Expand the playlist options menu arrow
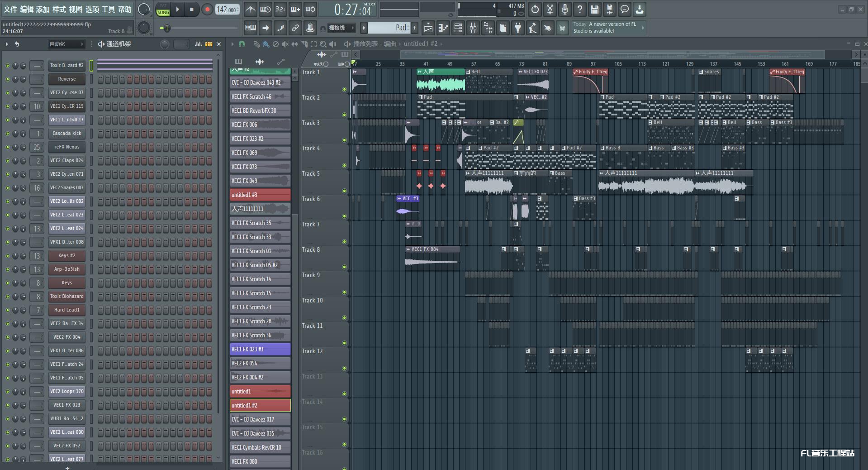868x470 pixels. (x=232, y=44)
